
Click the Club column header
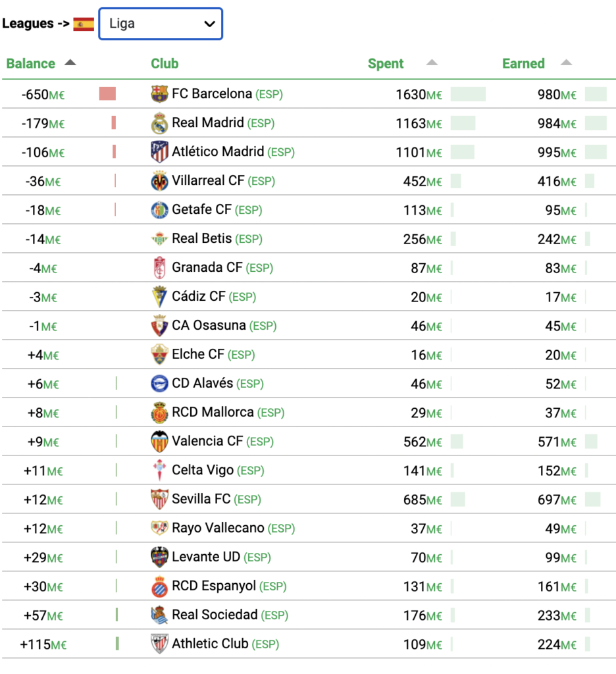[x=165, y=64]
